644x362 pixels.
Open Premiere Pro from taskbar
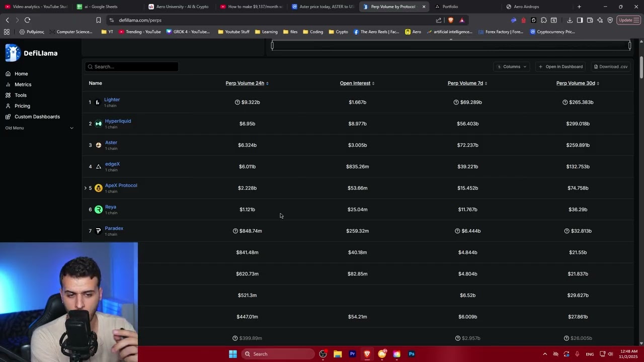coord(352,354)
